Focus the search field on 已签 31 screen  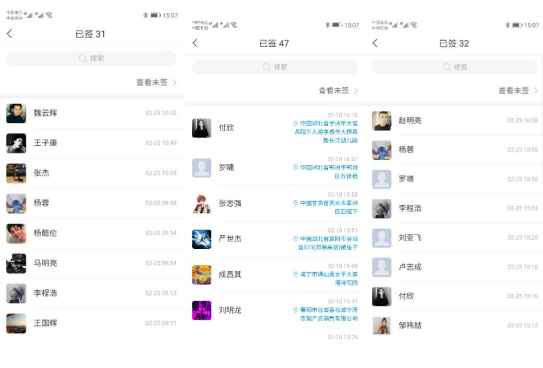click(91, 58)
